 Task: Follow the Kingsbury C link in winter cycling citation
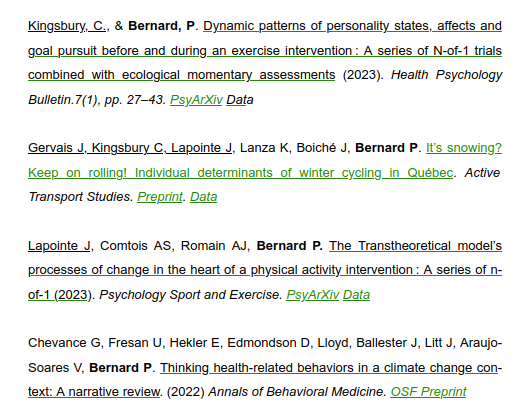click(127, 148)
